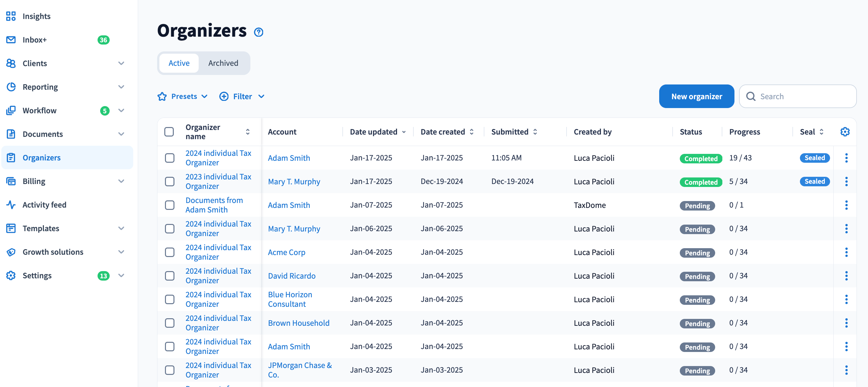Open Insights dashboard icon in sidebar
868x387 pixels.
pos(11,16)
